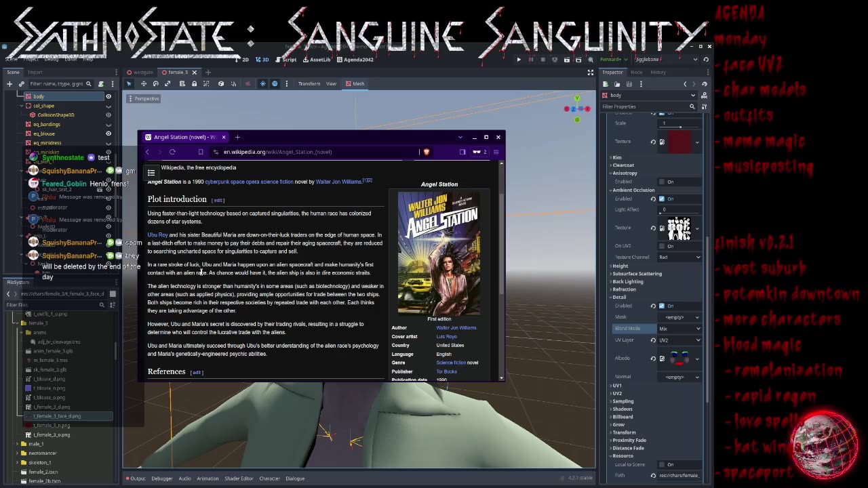868x488 pixels.
Task: Open the Blend Mode Mix dropdown
Action: (x=679, y=329)
